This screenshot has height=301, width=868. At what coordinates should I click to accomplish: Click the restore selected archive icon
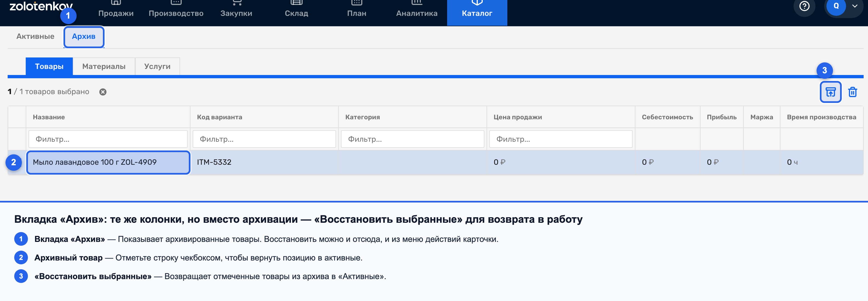pos(830,92)
